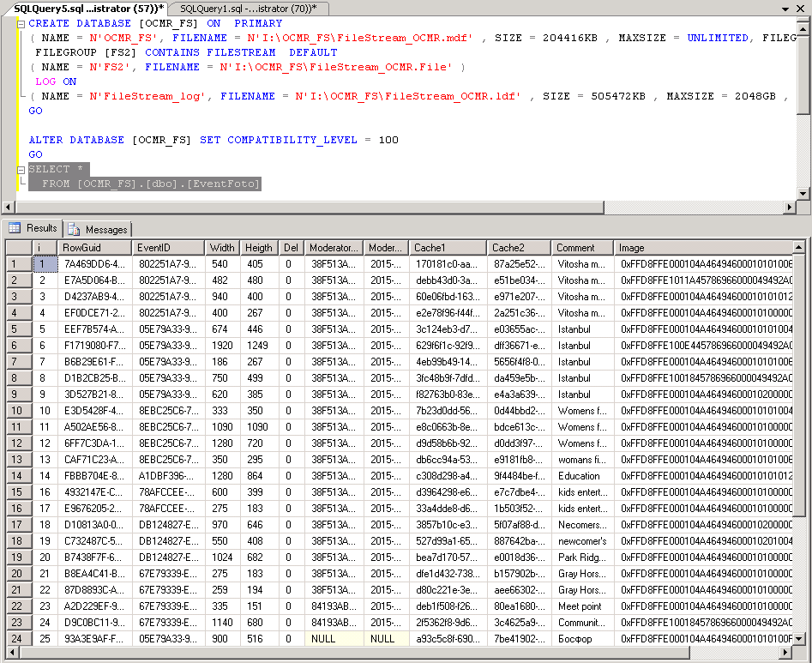Click the Comment cell 'Communit...'
Image resolution: width=812 pixels, height=663 pixels.
click(x=582, y=622)
